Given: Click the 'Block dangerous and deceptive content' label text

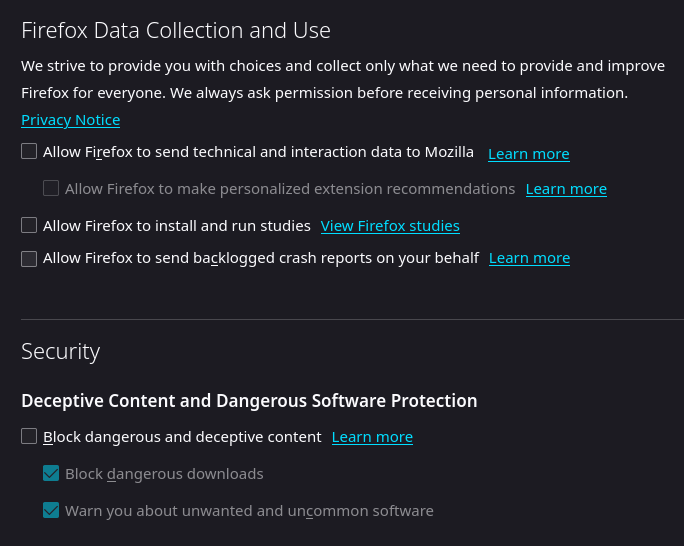Looking at the screenshot, I should [182, 437].
